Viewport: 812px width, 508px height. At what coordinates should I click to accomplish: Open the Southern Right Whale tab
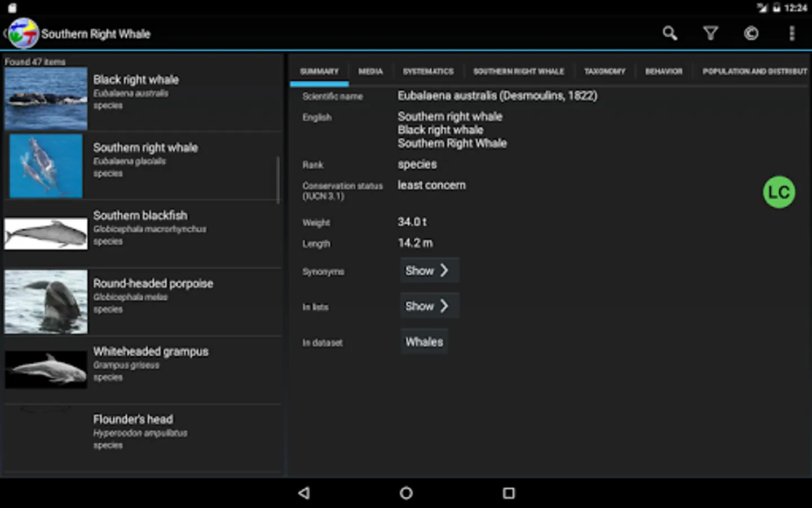519,72
